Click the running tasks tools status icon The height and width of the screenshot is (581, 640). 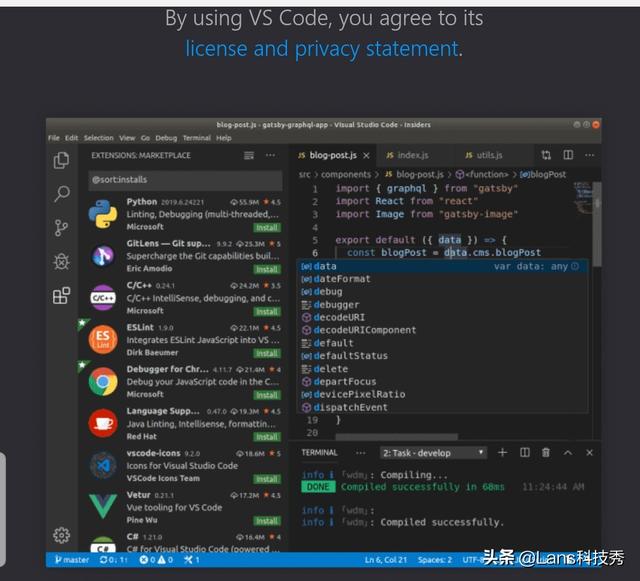(x=191, y=560)
